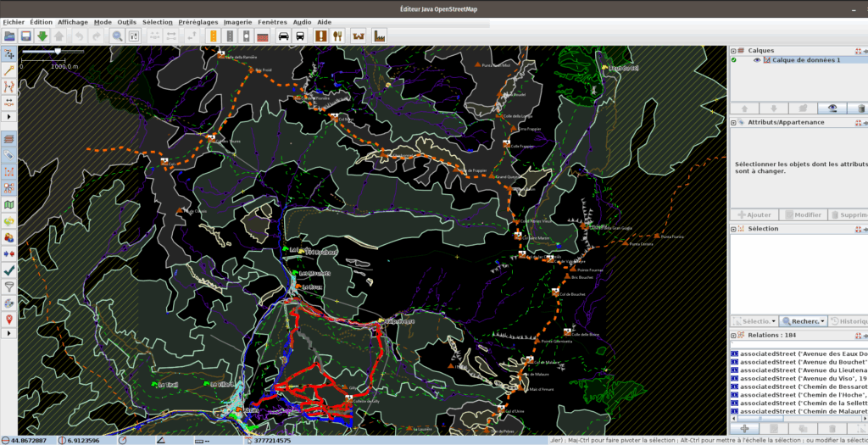Viewport: 868px width, 445px height.
Task: Toggle visibility eye of Calque de données 1
Action: point(757,60)
